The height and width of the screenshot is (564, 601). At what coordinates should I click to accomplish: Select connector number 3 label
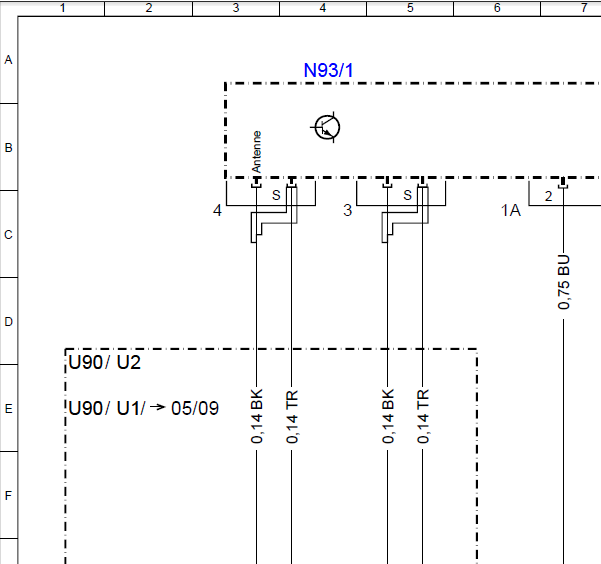(348, 210)
